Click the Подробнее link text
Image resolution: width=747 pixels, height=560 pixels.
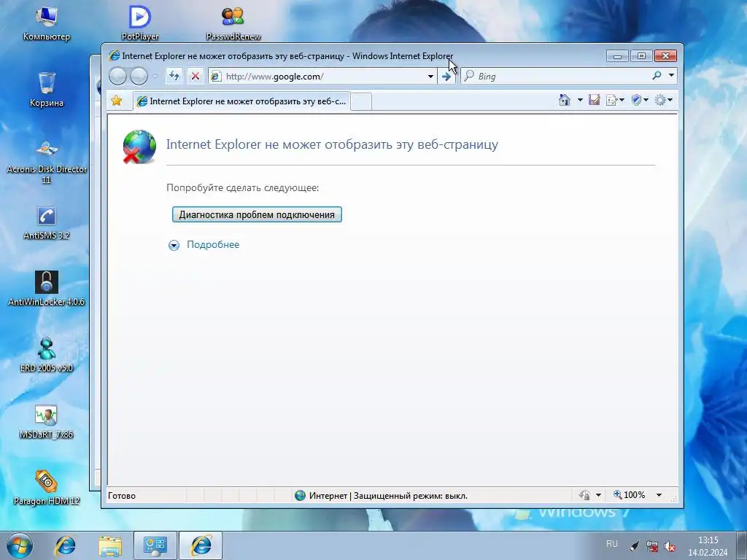point(213,244)
